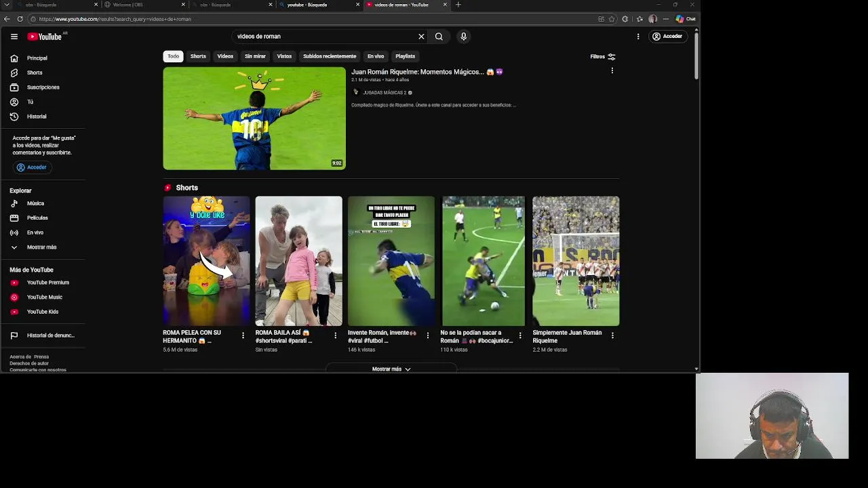
Task: Open the YouTube hamburger guide menu
Action: click(x=14, y=37)
